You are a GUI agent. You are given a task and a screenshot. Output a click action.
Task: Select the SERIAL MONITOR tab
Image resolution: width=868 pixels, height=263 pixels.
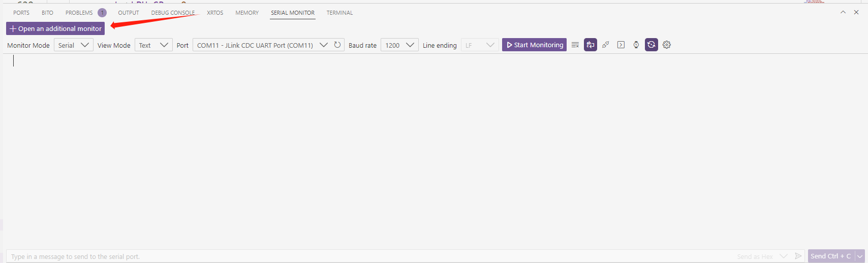click(x=293, y=13)
